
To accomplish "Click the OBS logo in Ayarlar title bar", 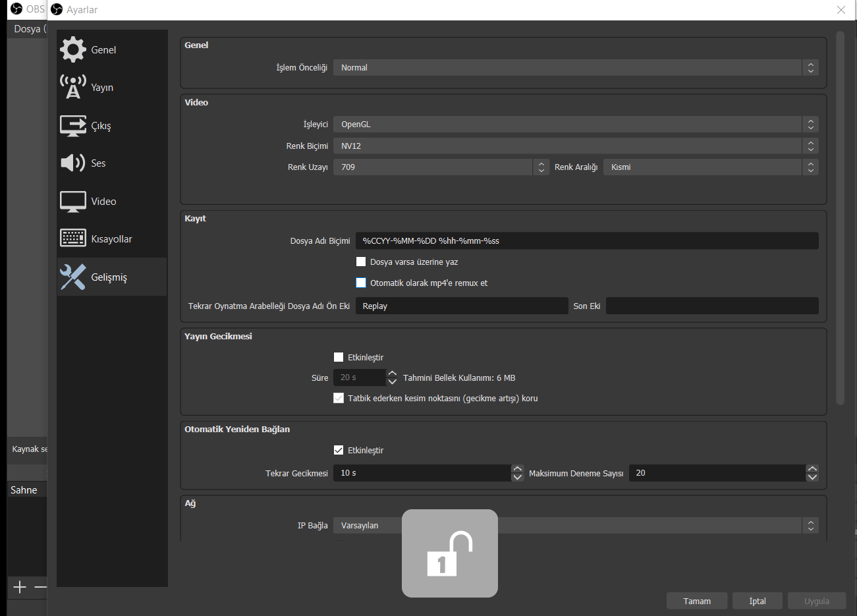I will click(57, 9).
